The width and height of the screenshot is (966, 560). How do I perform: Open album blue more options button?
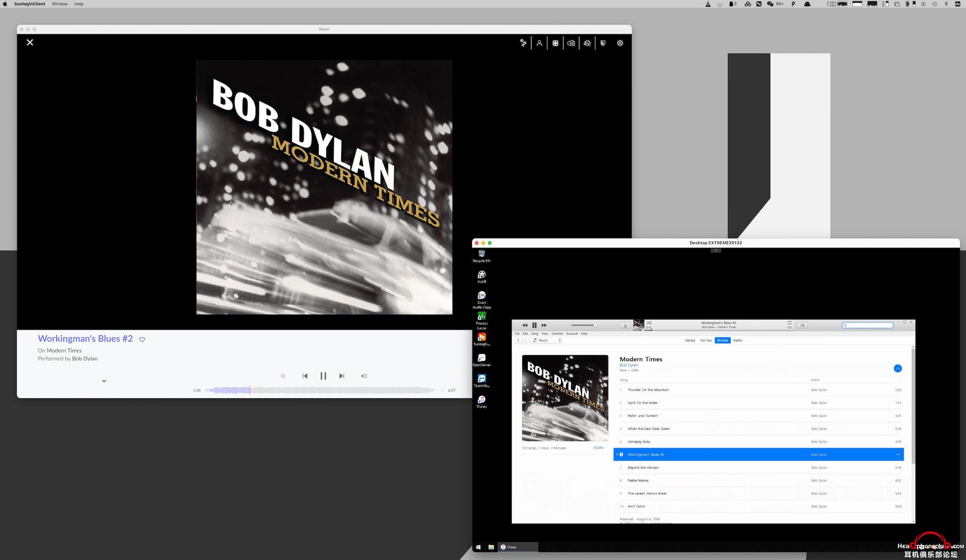(x=898, y=369)
